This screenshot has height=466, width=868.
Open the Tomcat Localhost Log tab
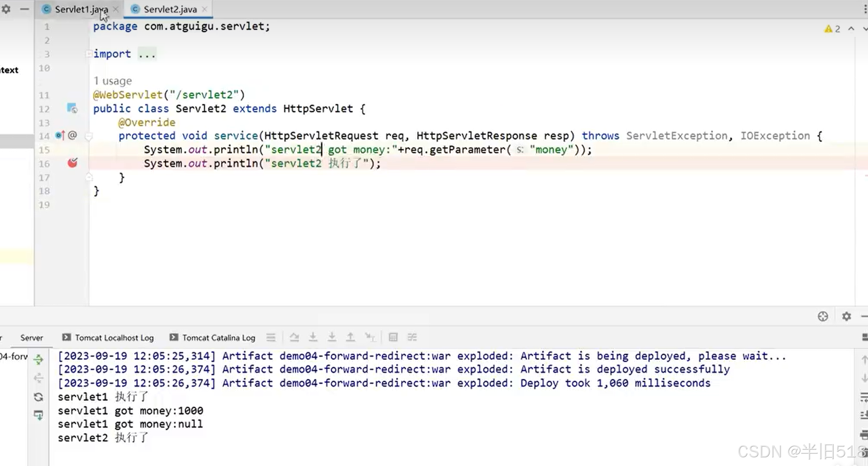point(108,337)
